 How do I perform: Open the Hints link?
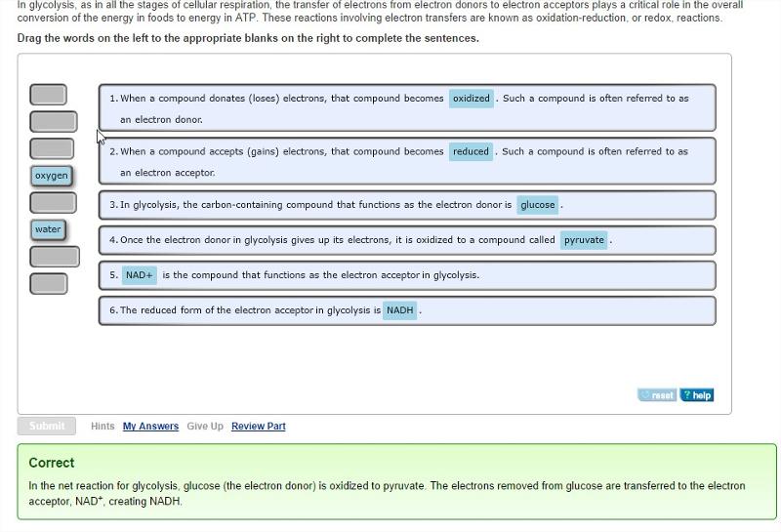tap(103, 427)
